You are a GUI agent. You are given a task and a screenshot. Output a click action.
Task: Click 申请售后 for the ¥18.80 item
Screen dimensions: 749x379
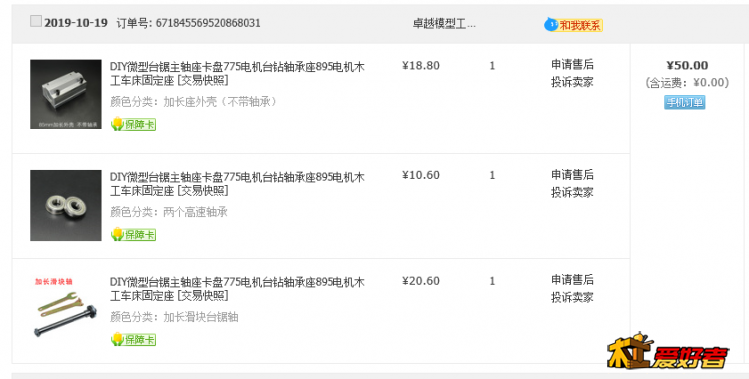point(572,65)
